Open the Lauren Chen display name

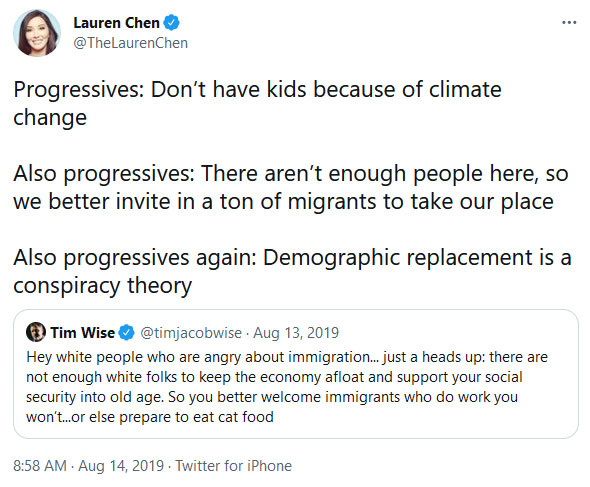tap(116, 23)
